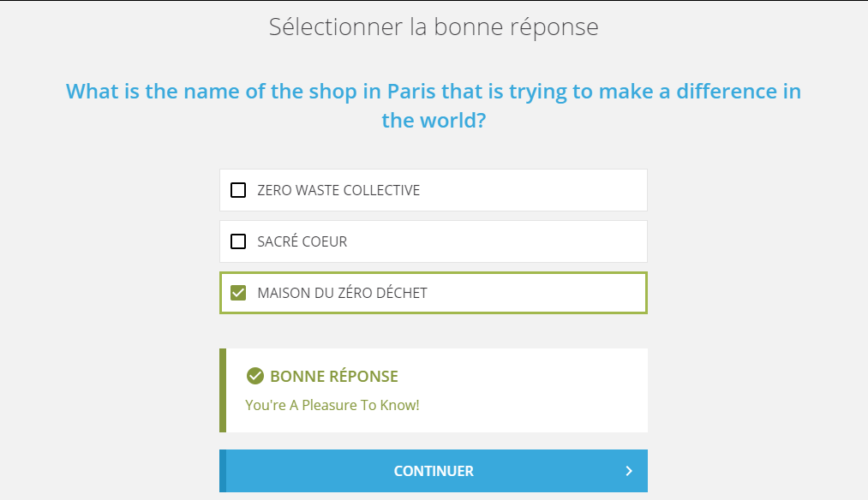This screenshot has height=500, width=868.
Task: Tick the SACRÉ COEUR checkbox
Action: (x=238, y=241)
